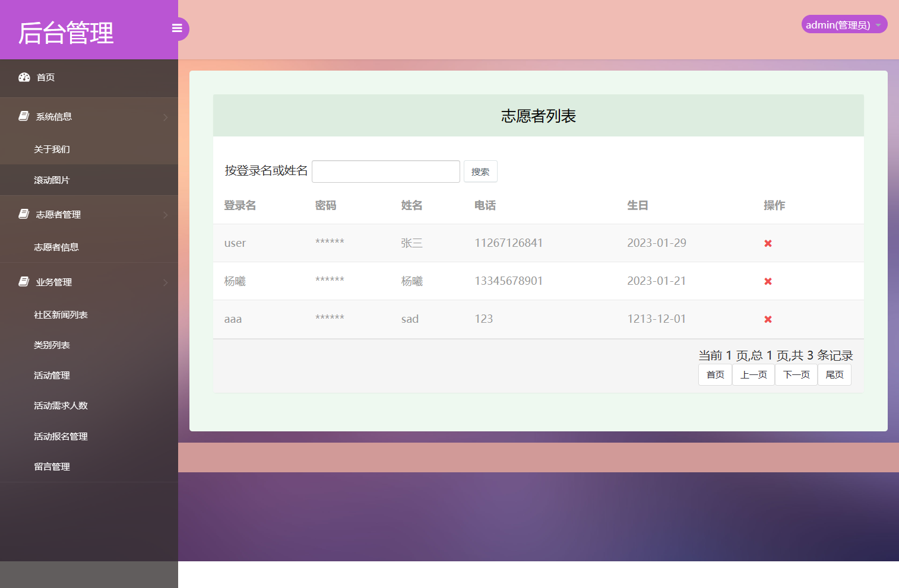Expand the 系统信息 menu chevron

point(166,117)
